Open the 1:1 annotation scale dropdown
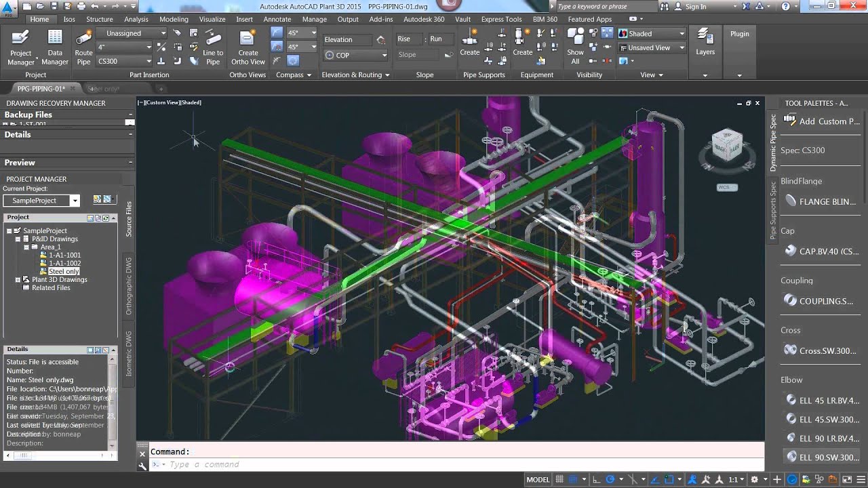The height and width of the screenshot is (488, 868). tap(736, 479)
